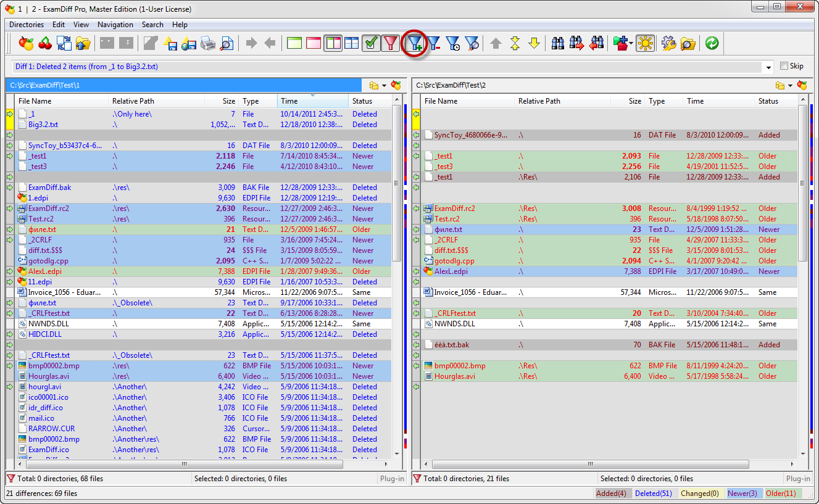Click the gray right arrow toolbar icon
This screenshot has height=504, width=819.
coord(251,43)
